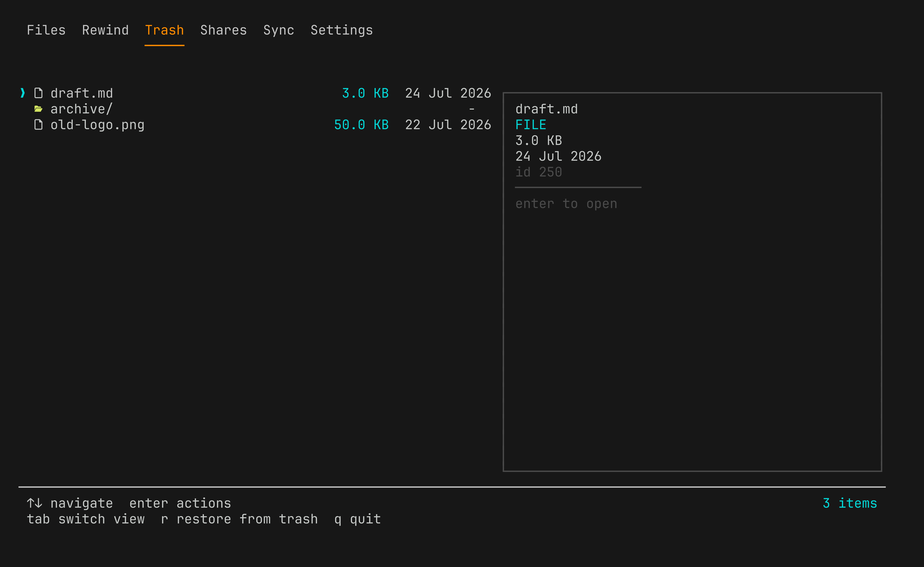Select the archive/ folder row
924x567 pixels.
[x=255, y=109]
